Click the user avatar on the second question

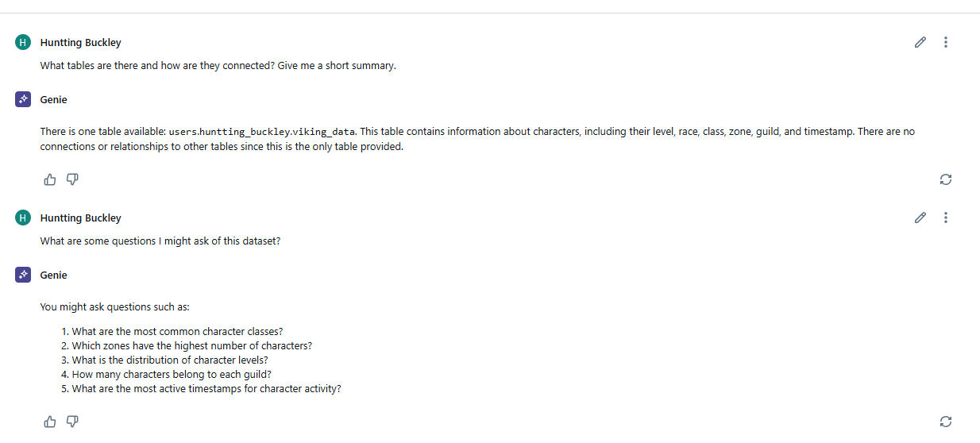tap(23, 218)
